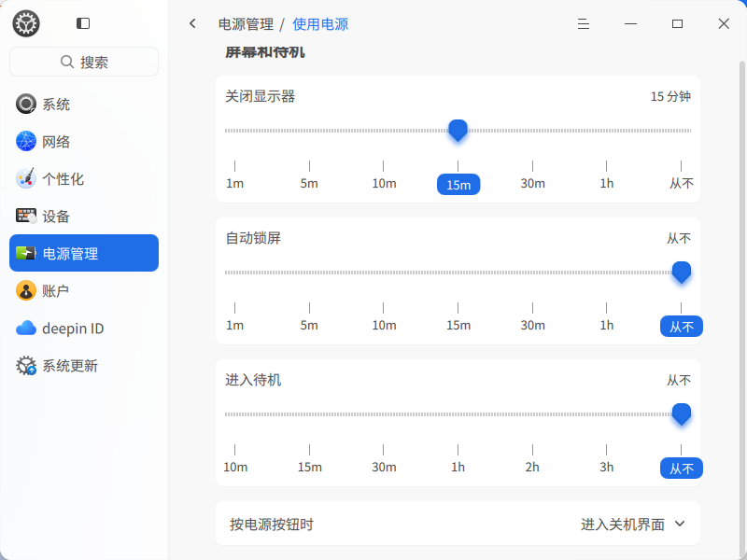Set 关闭显示器 to 10m
The image size is (747, 560).
click(384, 183)
